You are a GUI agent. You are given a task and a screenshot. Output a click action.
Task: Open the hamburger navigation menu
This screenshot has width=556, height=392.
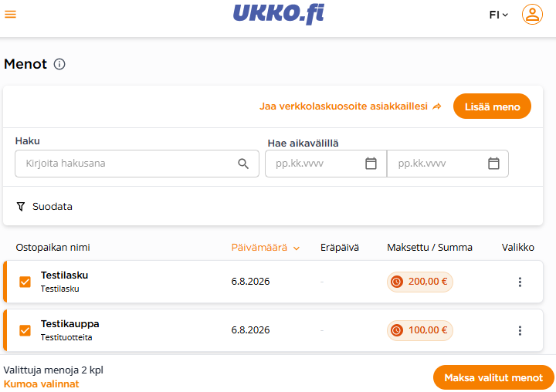(10, 14)
